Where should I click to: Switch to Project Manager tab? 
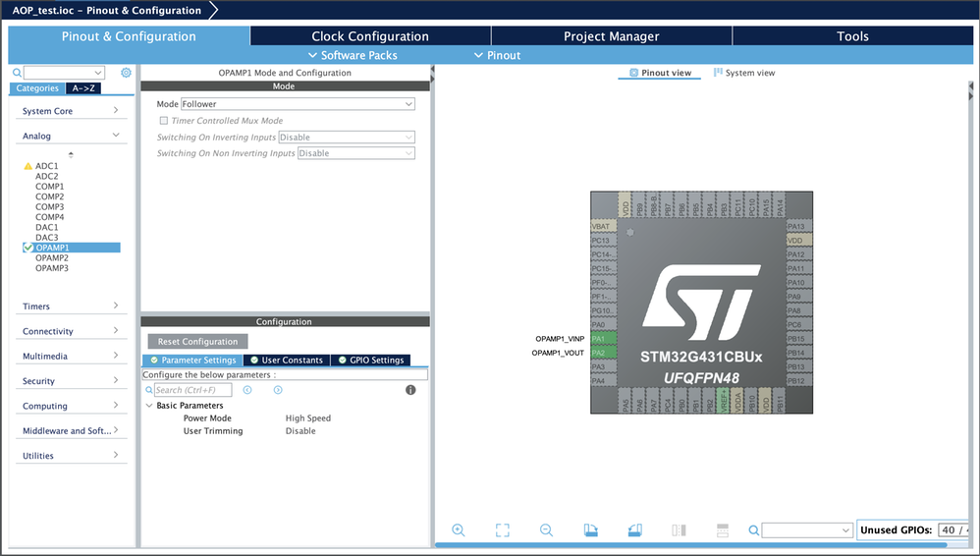pyautogui.click(x=611, y=35)
